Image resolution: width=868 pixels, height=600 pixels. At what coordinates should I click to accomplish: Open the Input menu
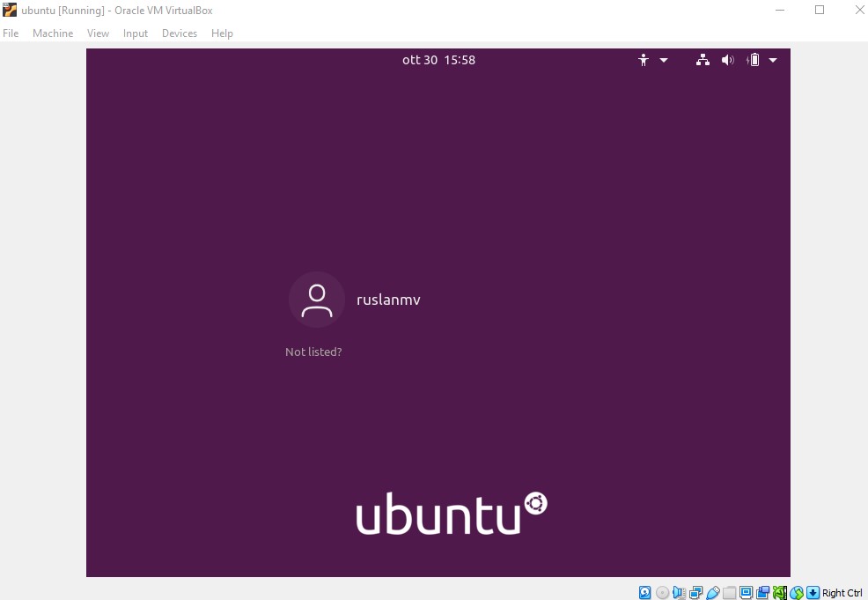coord(135,33)
